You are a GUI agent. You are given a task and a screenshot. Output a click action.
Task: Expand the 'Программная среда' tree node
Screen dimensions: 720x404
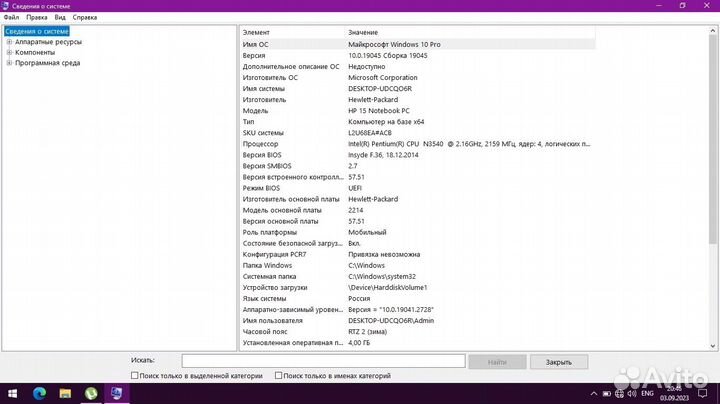[9, 63]
